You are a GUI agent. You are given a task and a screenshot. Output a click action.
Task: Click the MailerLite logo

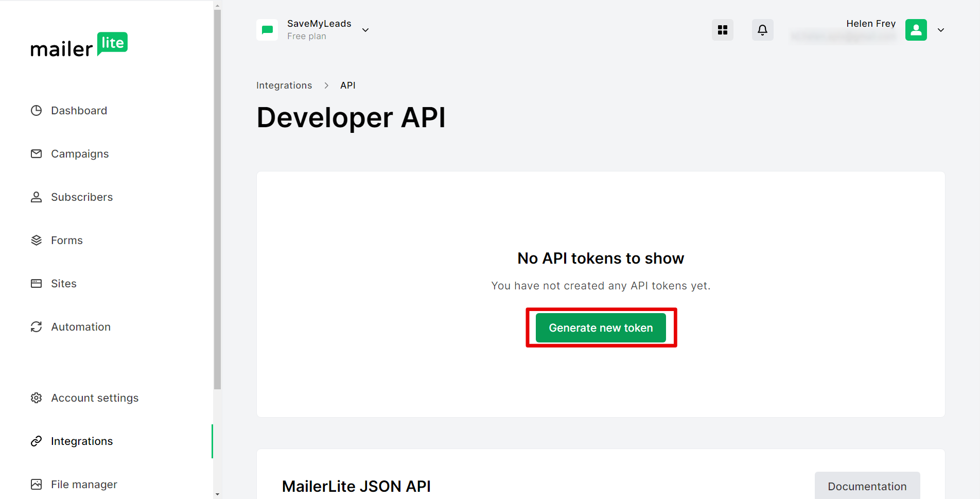coord(79,45)
